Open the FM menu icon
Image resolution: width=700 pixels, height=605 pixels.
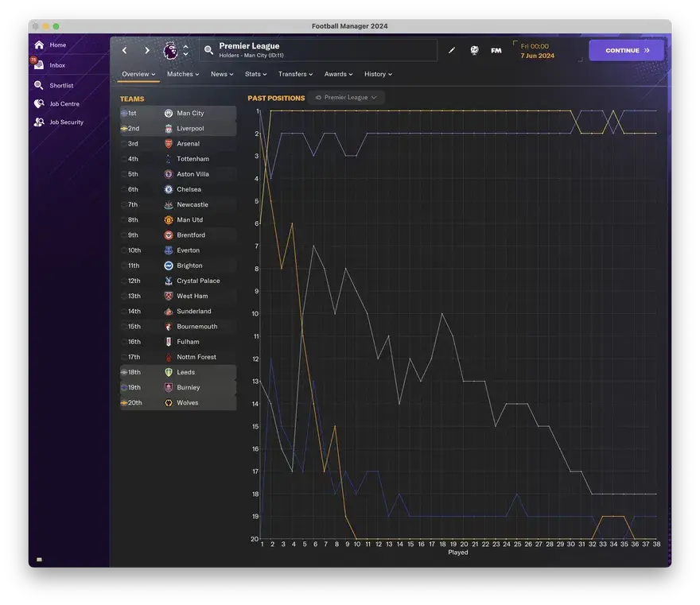(x=496, y=50)
